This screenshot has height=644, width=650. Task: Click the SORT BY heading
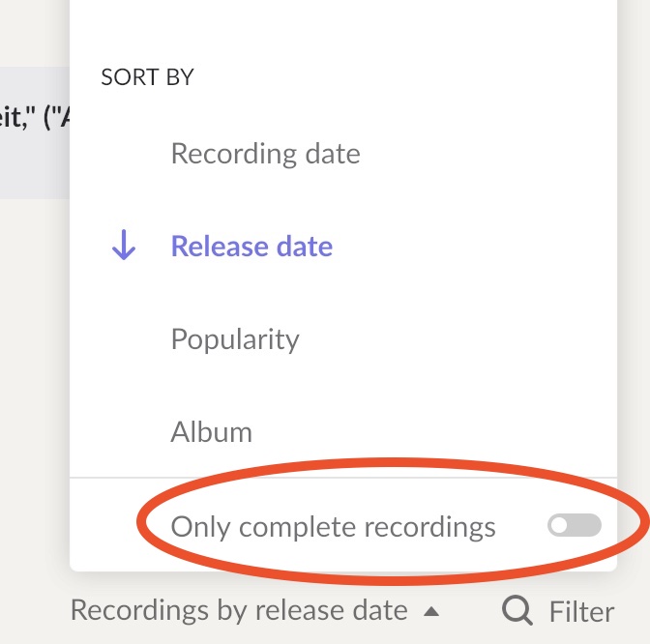tap(147, 77)
